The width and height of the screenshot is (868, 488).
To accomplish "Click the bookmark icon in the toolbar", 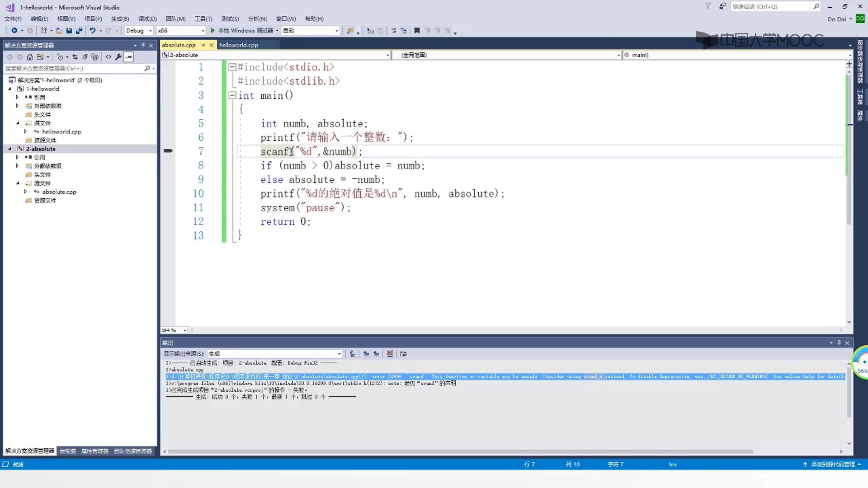I will [x=417, y=30].
